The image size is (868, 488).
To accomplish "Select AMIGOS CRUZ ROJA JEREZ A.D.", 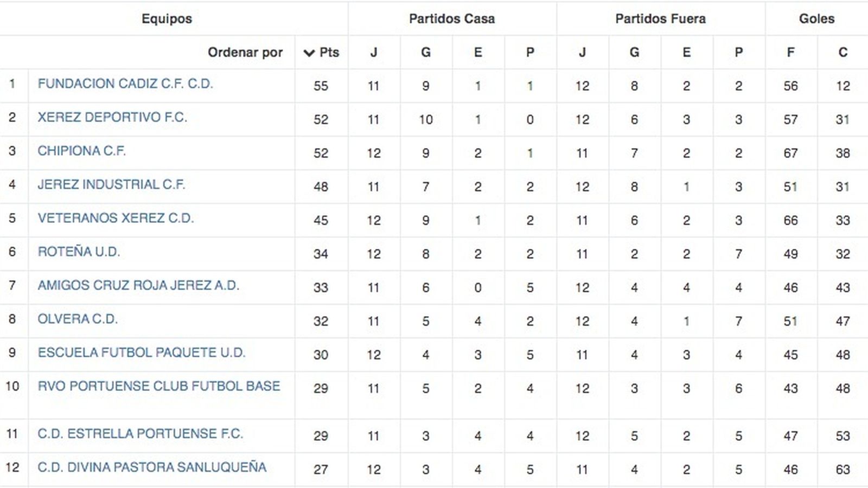I will [138, 286].
